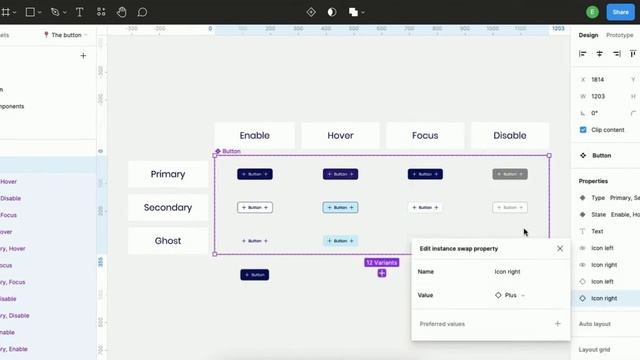
Task: Add a new page with plus icon
Action: [x=83, y=56]
